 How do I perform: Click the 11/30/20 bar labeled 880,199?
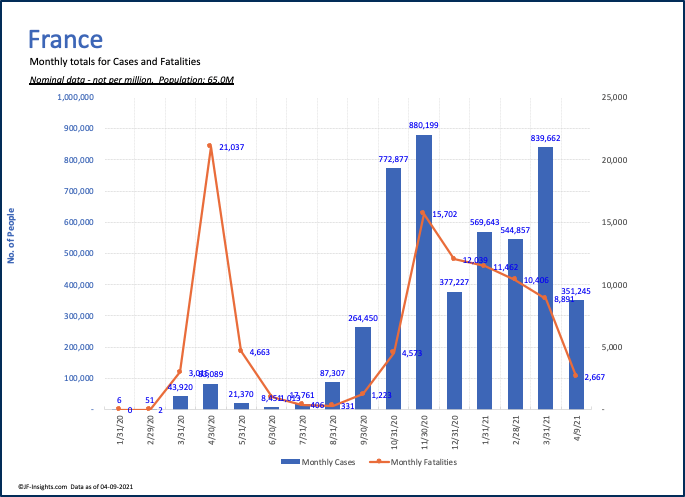coord(423,272)
